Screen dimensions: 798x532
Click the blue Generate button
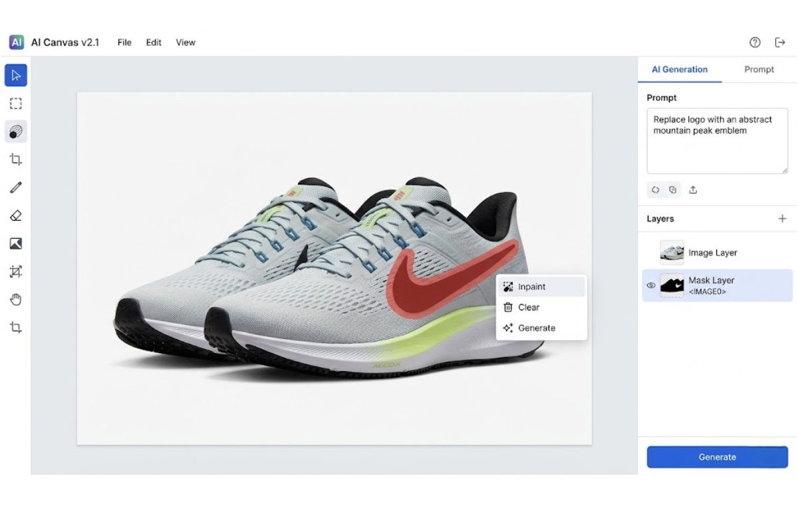click(717, 457)
